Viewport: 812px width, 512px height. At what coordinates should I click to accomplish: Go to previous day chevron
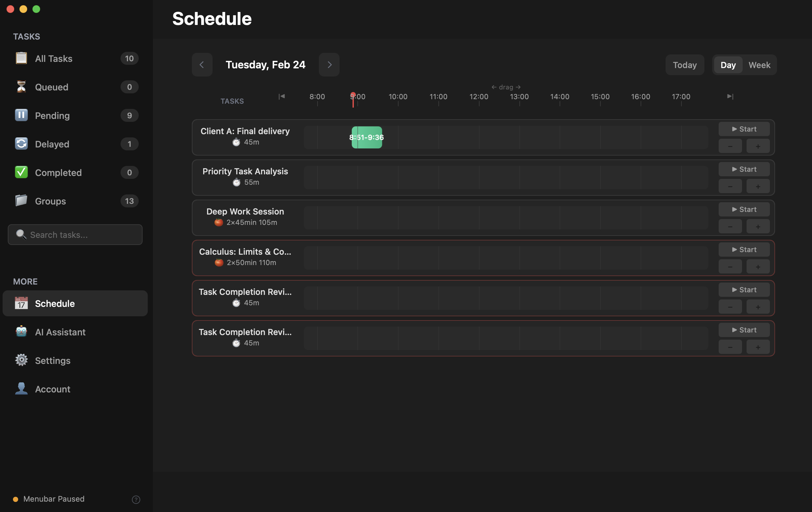(202, 65)
